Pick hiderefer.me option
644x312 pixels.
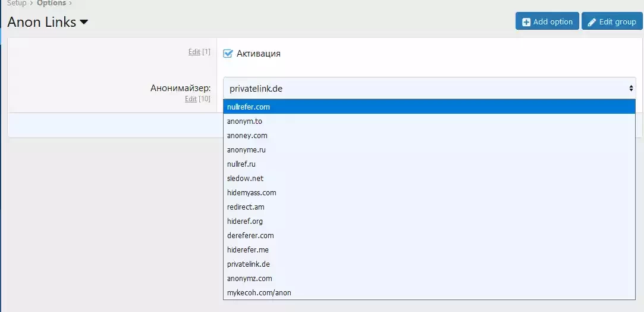click(429, 250)
